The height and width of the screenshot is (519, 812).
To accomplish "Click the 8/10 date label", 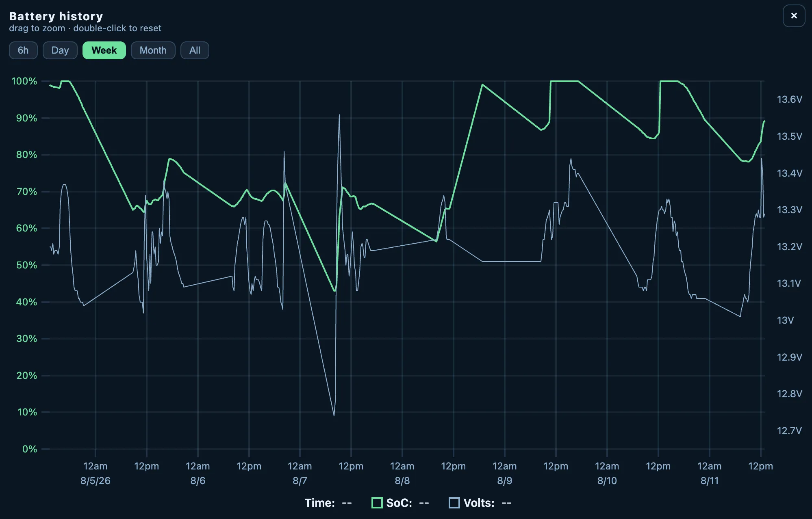I will pos(607,481).
